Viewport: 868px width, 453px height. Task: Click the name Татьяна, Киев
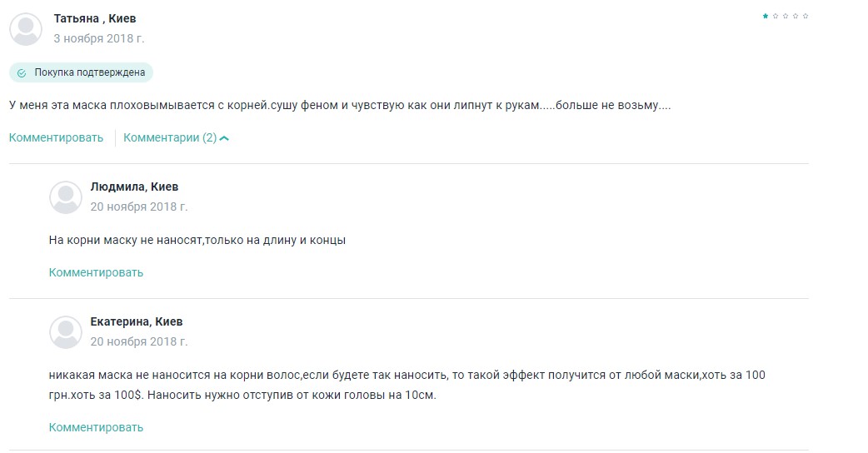(94, 18)
